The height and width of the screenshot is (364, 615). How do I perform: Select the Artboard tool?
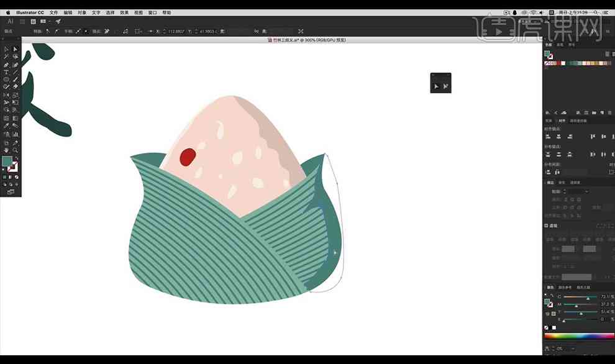(6, 143)
